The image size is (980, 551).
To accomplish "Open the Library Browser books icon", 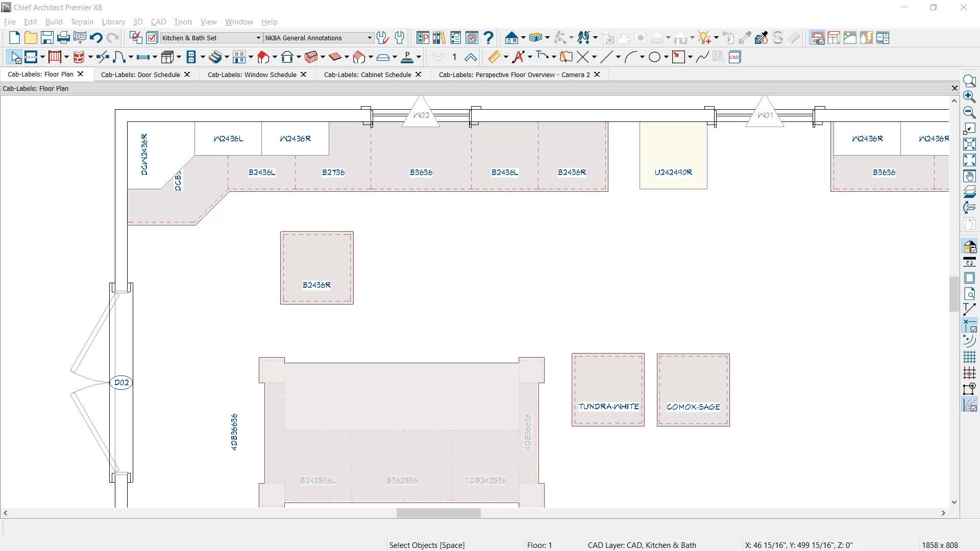I will [439, 38].
